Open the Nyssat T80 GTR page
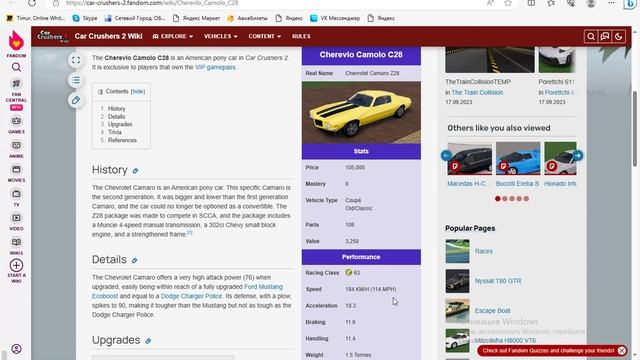The image size is (640, 360). pyautogui.click(x=498, y=281)
